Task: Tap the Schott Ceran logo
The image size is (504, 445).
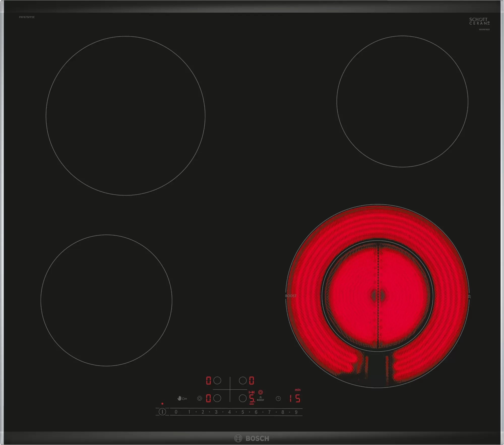Action: click(x=479, y=21)
